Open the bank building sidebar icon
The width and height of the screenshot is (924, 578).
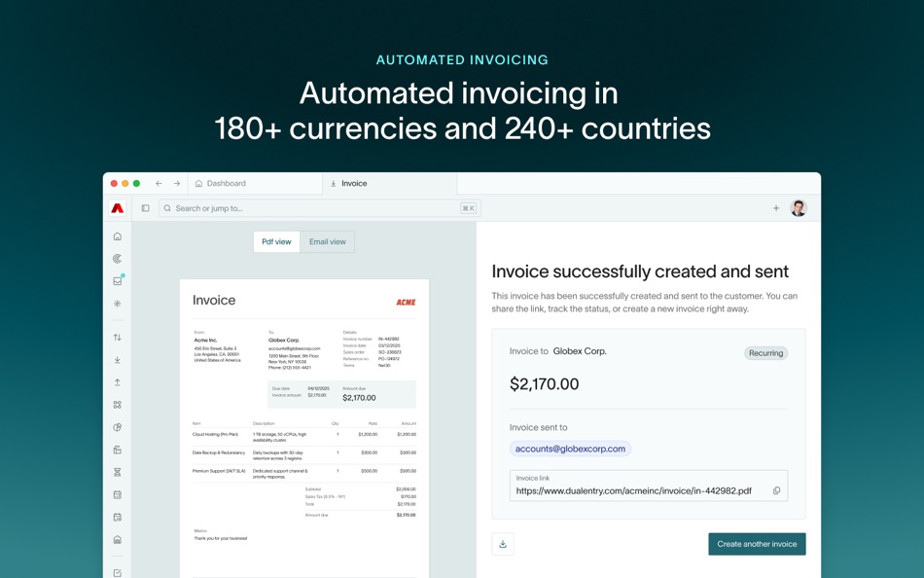(118, 540)
